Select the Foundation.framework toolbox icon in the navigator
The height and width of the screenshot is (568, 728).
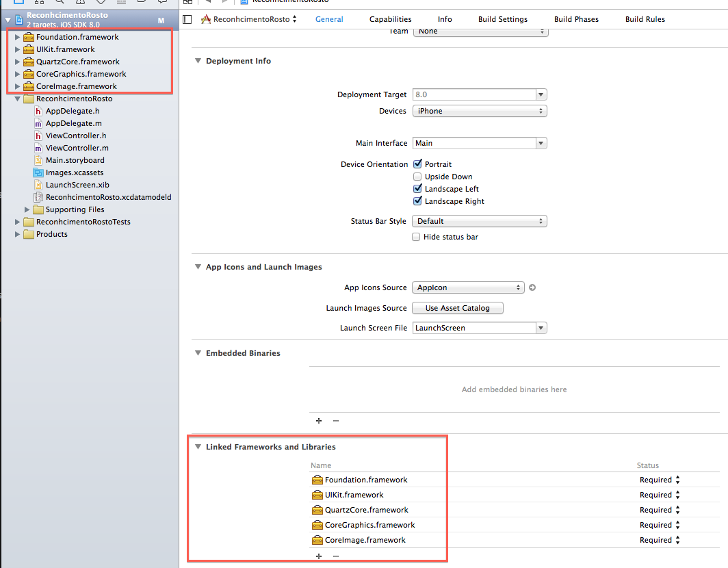[29, 37]
